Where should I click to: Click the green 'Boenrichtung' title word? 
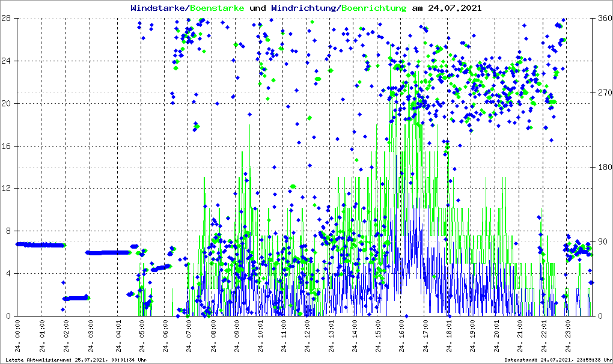(x=374, y=8)
